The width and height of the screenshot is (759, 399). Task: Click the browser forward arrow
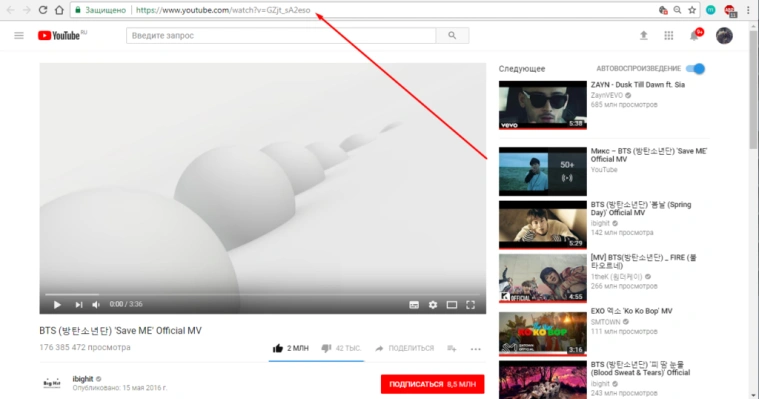[27, 10]
